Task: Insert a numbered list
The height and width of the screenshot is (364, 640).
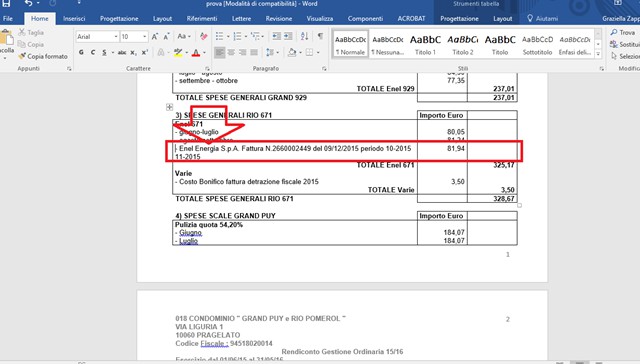Action: pyautogui.click(x=237, y=37)
